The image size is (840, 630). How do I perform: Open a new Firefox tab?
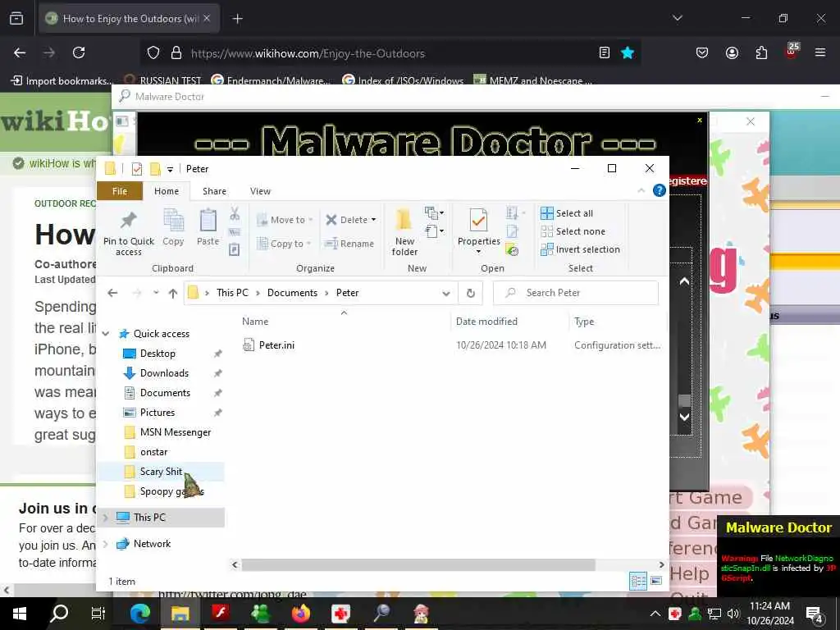pyautogui.click(x=237, y=19)
